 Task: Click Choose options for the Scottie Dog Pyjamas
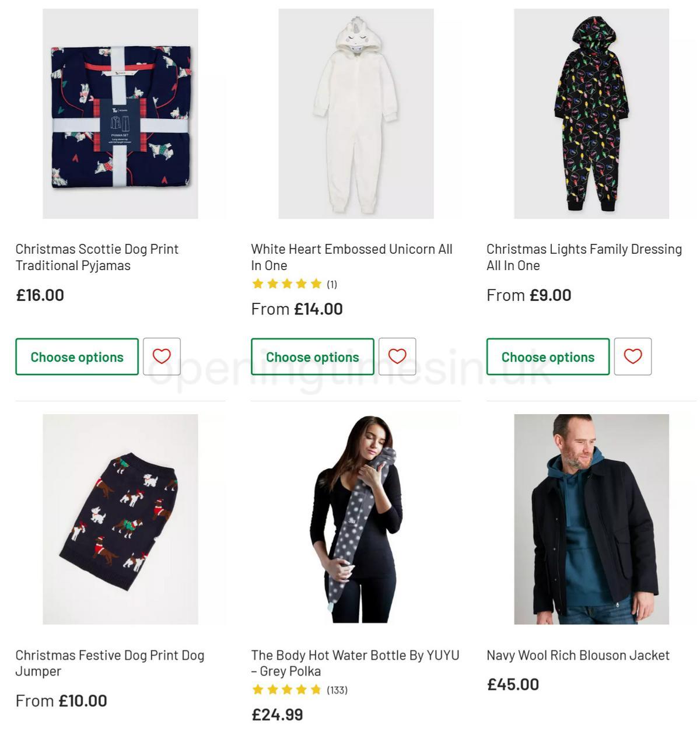pos(77,356)
